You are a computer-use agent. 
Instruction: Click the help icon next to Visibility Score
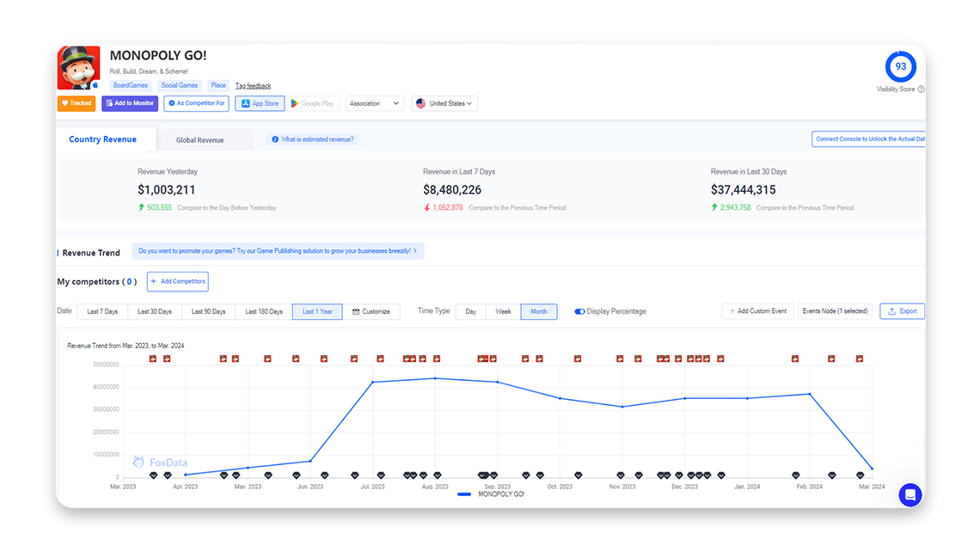pos(921,89)
